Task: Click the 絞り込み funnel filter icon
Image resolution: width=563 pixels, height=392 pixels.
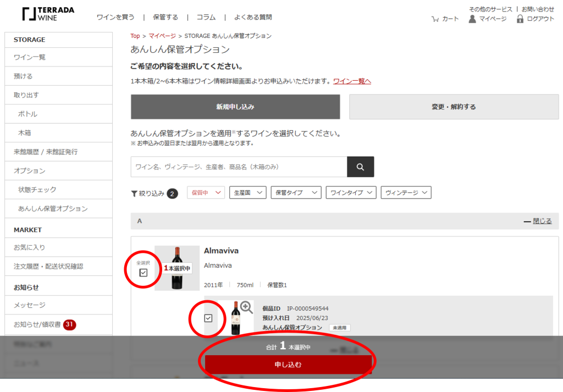Action: [x=134, y=194]
